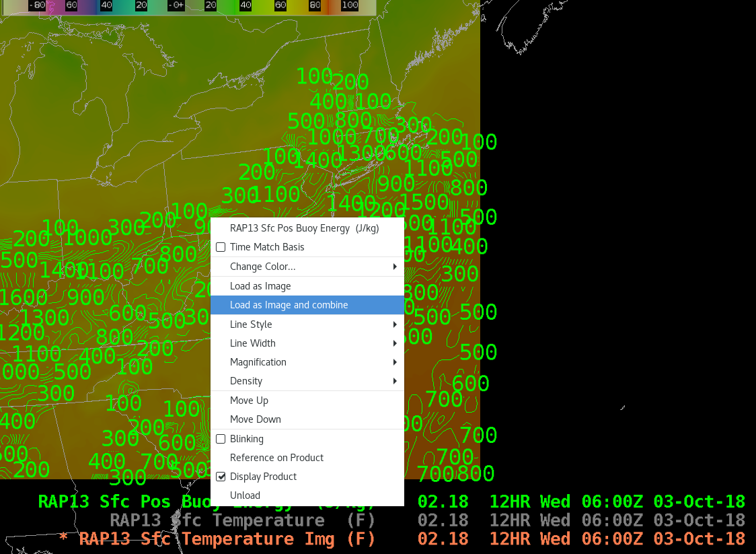Select the gray RAP13 Sfc Temperature (F) legend entry
Viewport: 756px width, 554px height.
242,520
